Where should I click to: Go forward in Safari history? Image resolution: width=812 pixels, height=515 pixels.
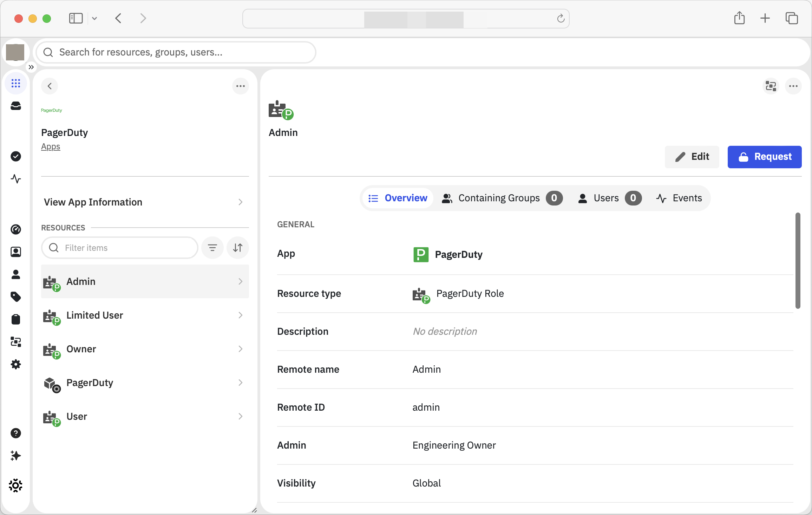[x=143, y=18]
